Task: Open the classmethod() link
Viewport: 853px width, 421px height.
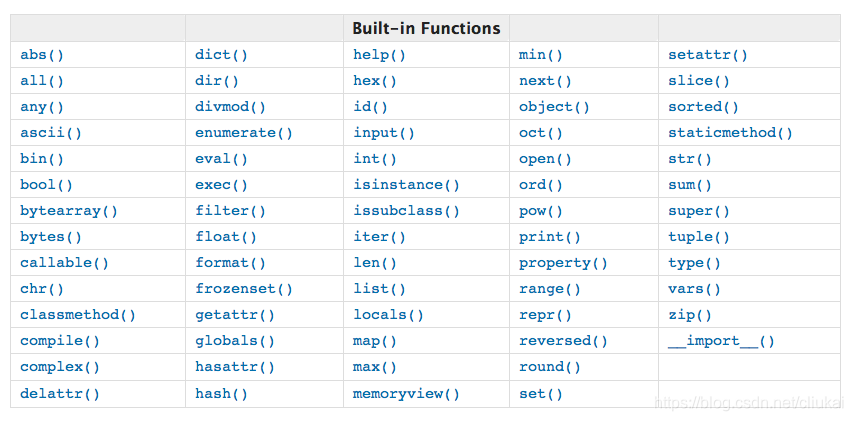Action: pos(78,315)
